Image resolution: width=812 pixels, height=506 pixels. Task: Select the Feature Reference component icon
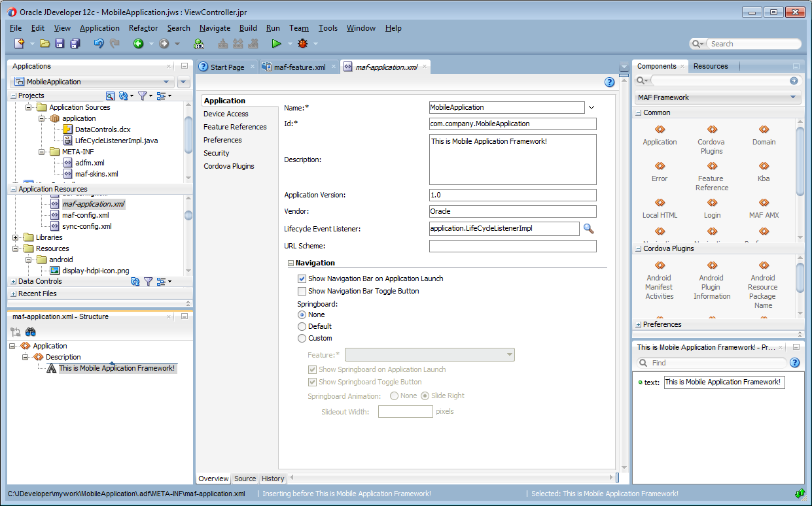(x=711, y=167)
